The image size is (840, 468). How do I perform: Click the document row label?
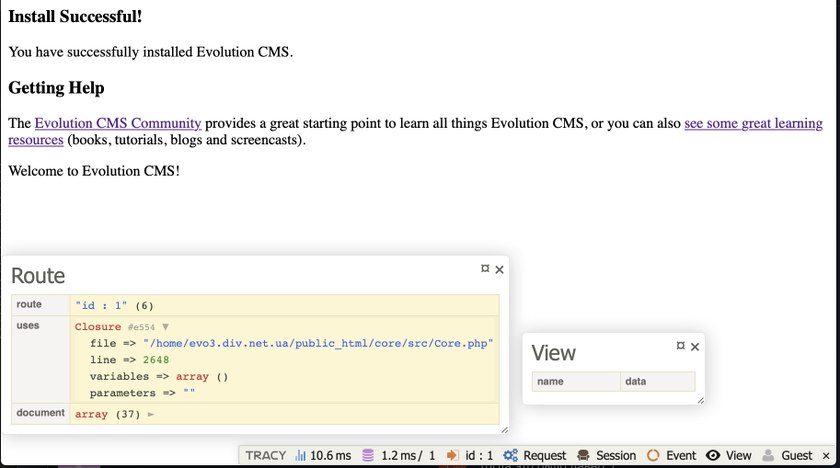(x=40, y=413)
